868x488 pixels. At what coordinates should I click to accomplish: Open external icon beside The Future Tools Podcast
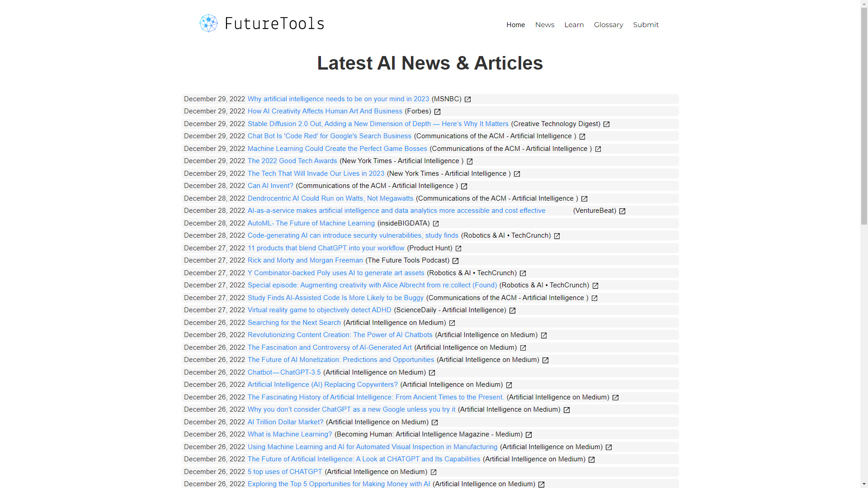[456, 261]
